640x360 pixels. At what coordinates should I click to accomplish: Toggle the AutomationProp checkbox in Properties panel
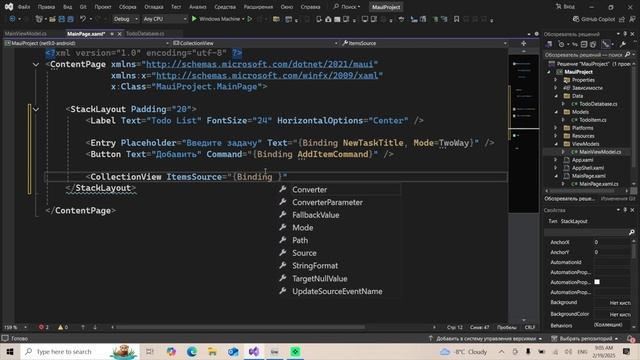point(597,282)
